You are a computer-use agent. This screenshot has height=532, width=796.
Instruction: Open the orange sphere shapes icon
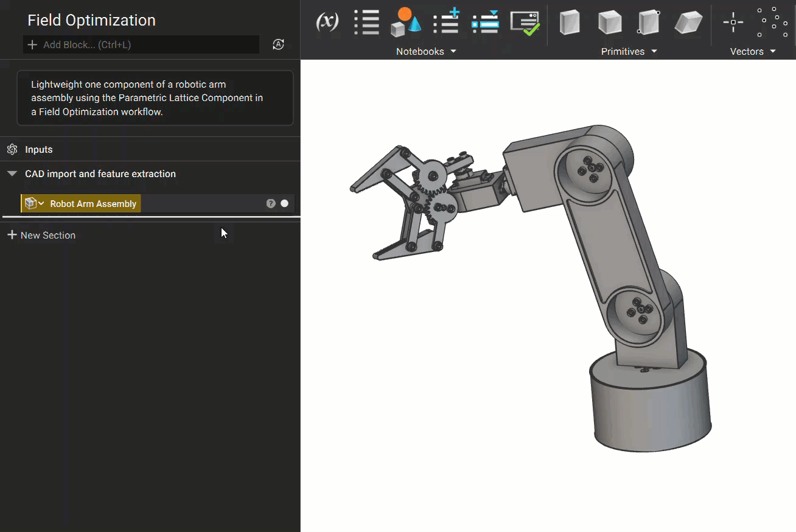coord(405,22)
